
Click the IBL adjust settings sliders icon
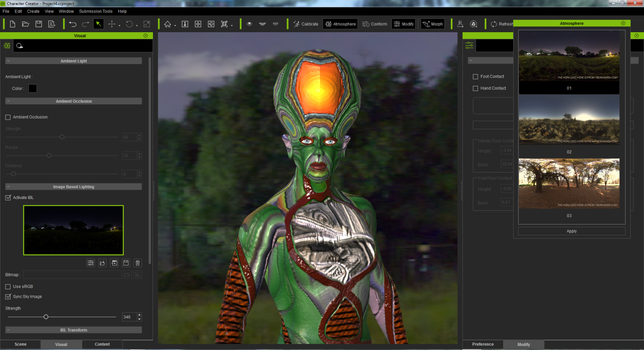[91, 263]
